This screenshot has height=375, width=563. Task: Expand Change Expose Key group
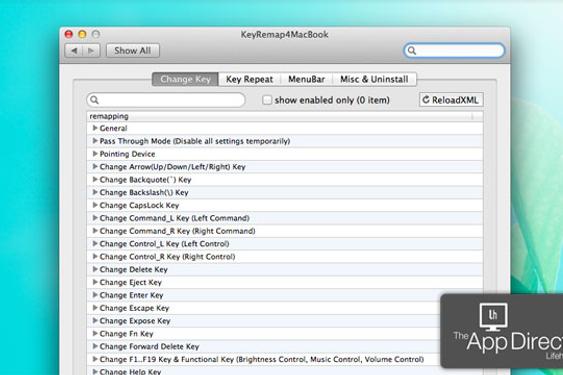(95, 320)
